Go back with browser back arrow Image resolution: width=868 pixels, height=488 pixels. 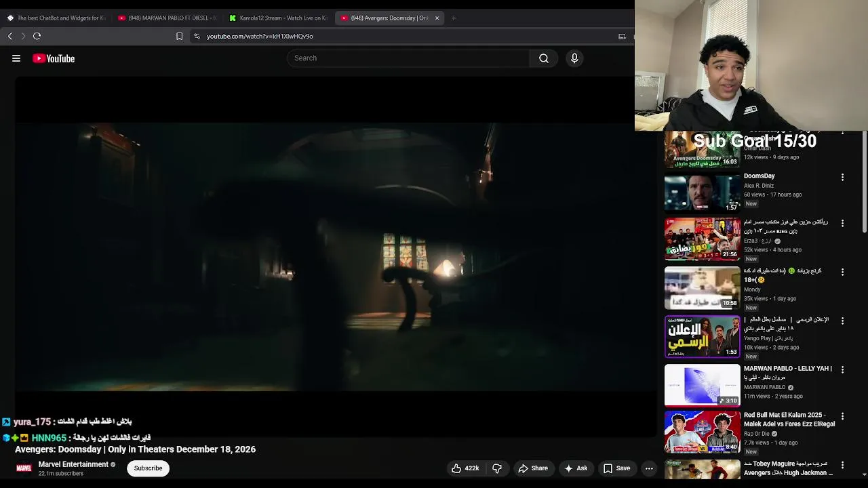coord(10,36)
